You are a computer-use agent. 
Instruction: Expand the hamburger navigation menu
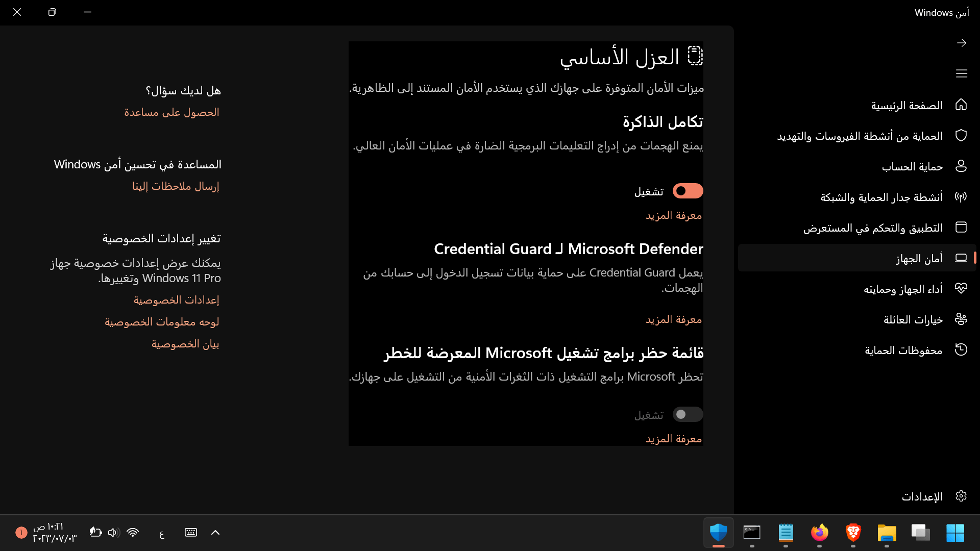[x=961, y=74]
